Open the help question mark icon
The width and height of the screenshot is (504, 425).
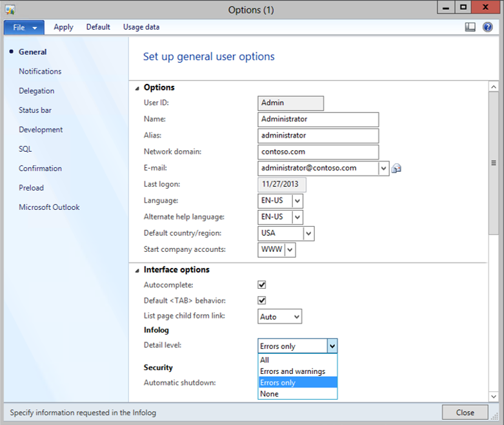pyautogui.click(x=488, y=27)
